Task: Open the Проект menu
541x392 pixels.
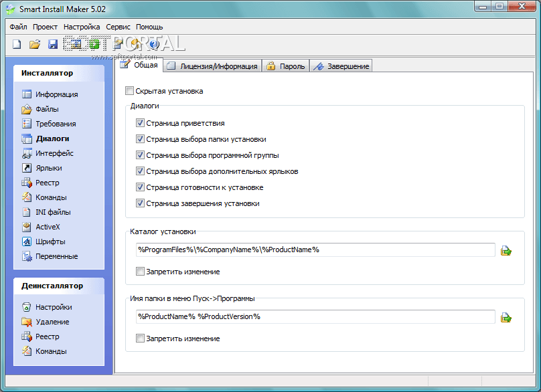Action: click(x=46, y=27)
